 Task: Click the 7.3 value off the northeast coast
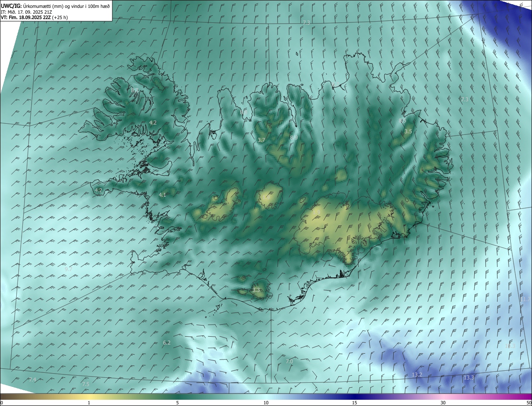click(465, 99)
